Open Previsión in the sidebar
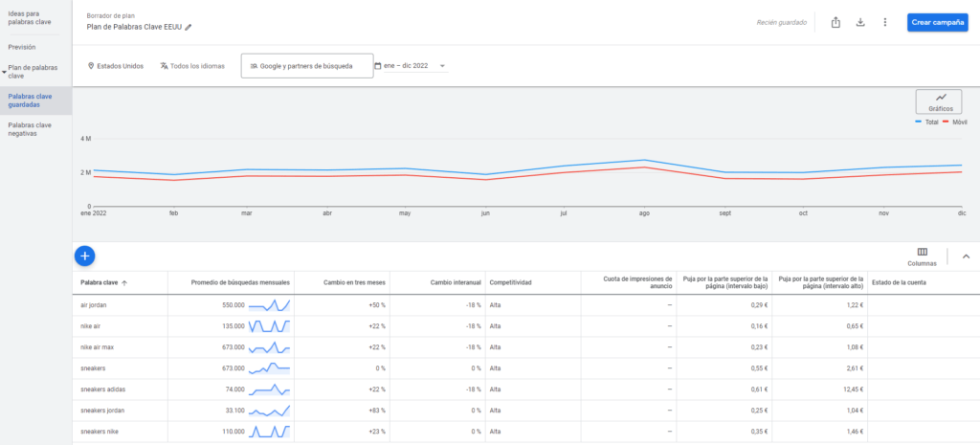The width and height of the screenshot is (980, 445). coord(22,47)
